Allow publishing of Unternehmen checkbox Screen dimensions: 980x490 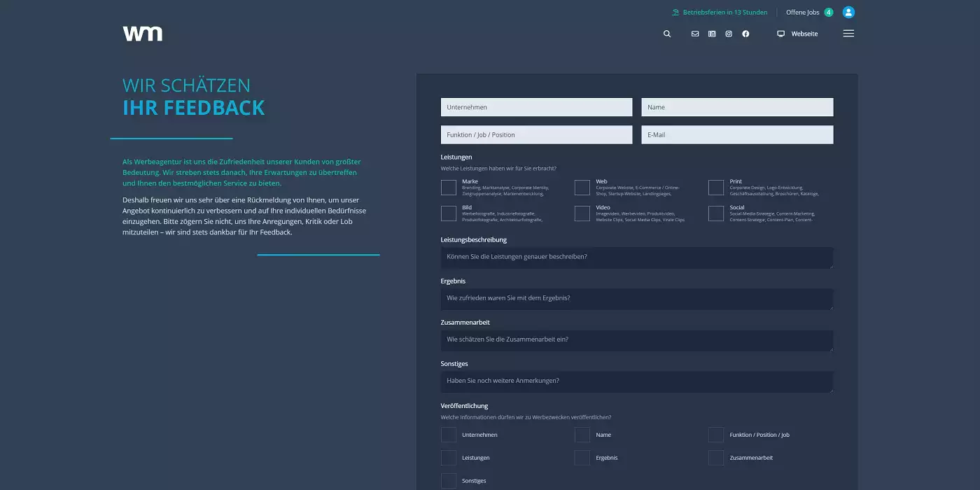pos(449,435)
